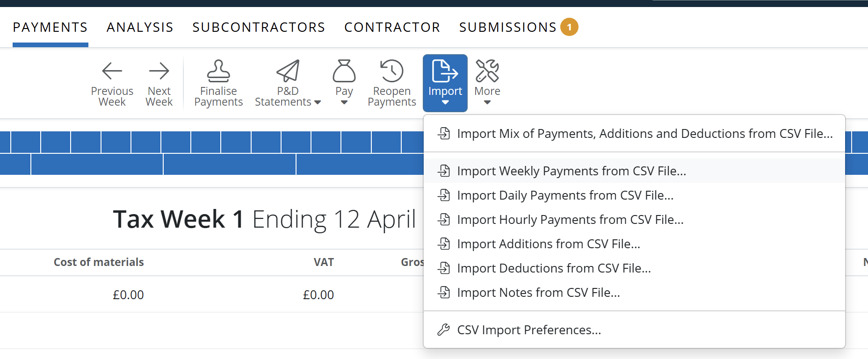Click the Pay money bag icon
Image resolution: width=868 pixels, height=359 pixels.
click(x=344, y=71)
